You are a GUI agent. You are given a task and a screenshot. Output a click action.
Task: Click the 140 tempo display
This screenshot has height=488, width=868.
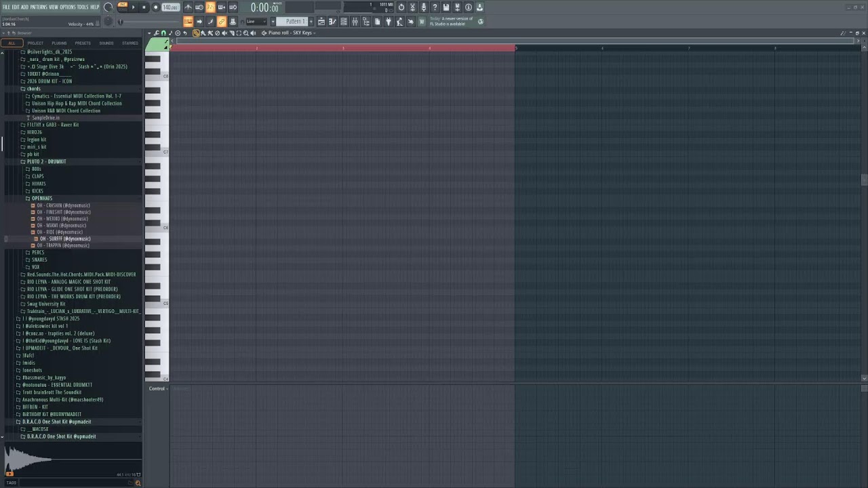(171, 7)
